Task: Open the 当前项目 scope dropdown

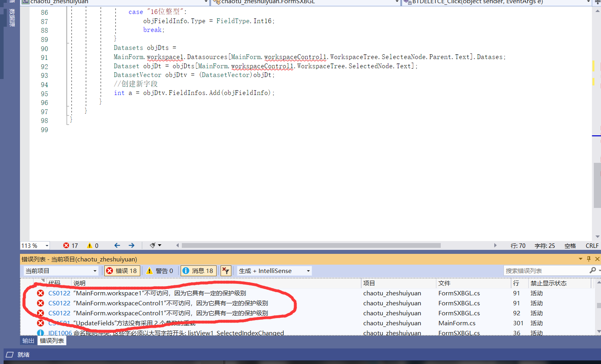Action: tap(61, 271)
